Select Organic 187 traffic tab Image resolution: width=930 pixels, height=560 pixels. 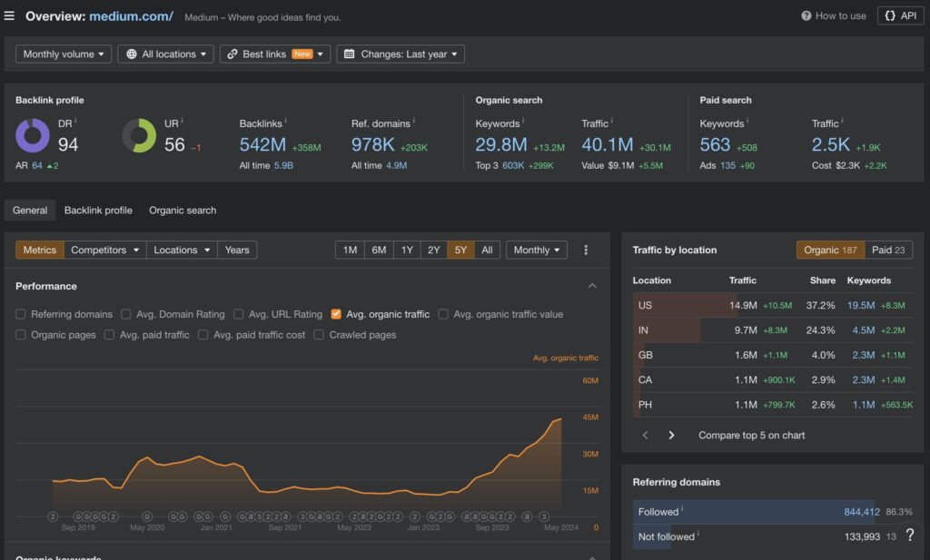(x=830, y=251)
